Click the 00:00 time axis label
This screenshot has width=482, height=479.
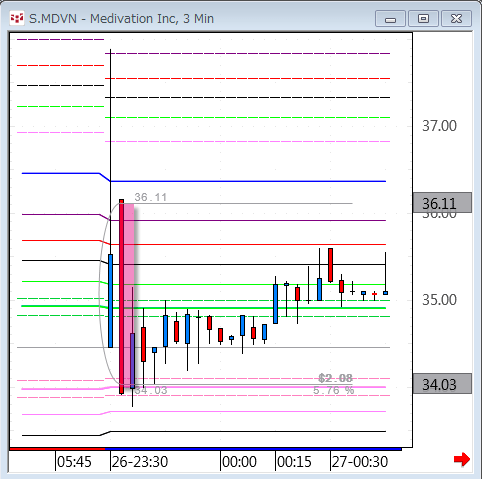(239, 462)
